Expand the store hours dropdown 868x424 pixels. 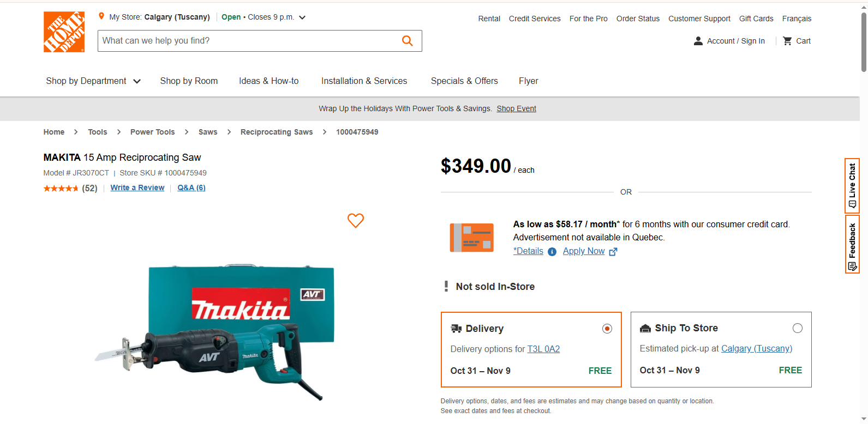(302, 17)
